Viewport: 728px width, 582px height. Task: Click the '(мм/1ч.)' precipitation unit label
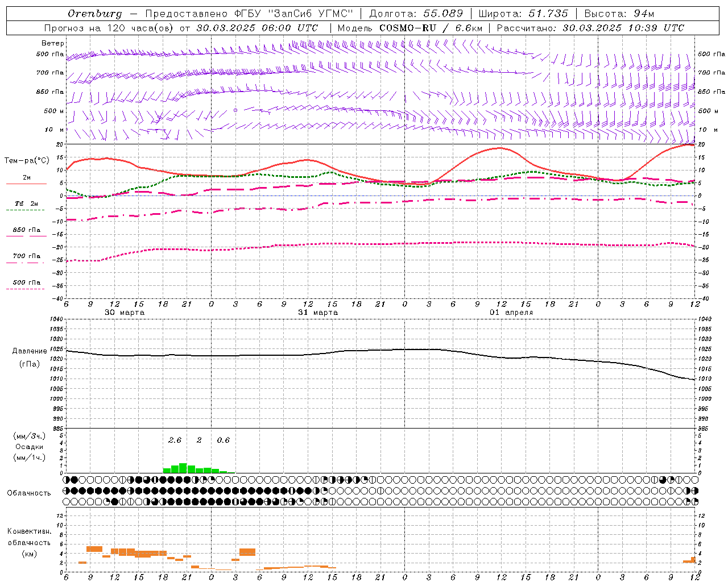(x=29, y=458)
